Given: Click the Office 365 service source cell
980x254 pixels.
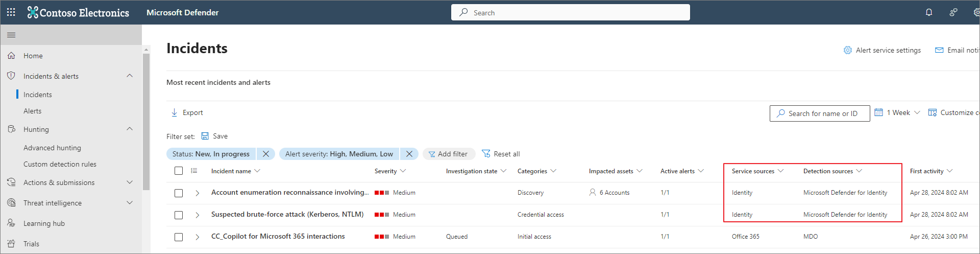Looking at the screenshot, I should tap(746, 237).
